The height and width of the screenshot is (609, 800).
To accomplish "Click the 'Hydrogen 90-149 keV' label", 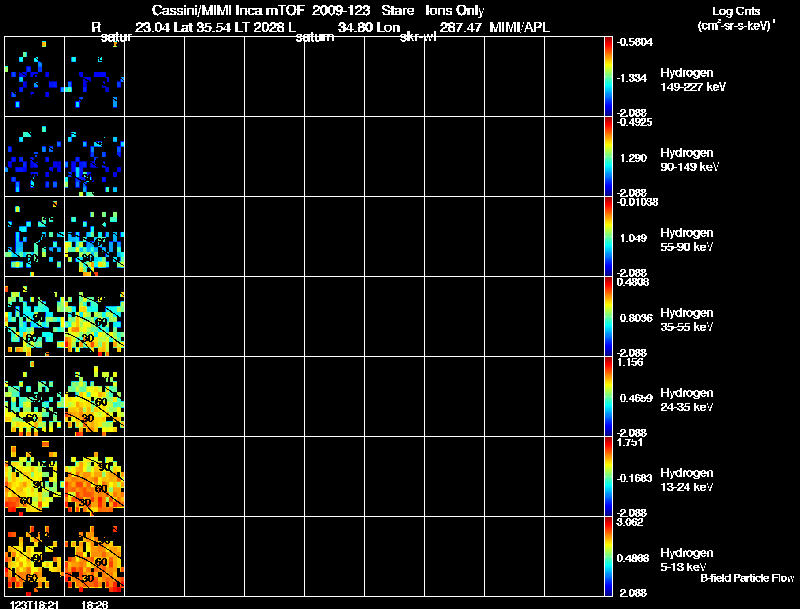I will [690, 160].
